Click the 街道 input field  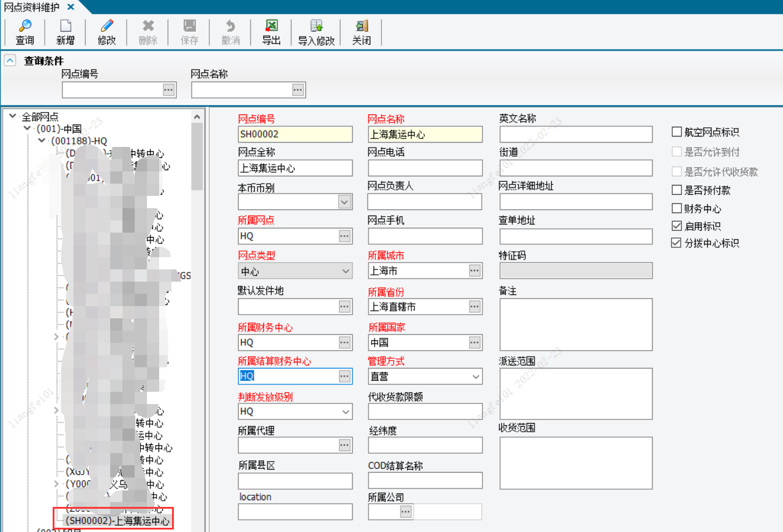click(x=576, y=168)
